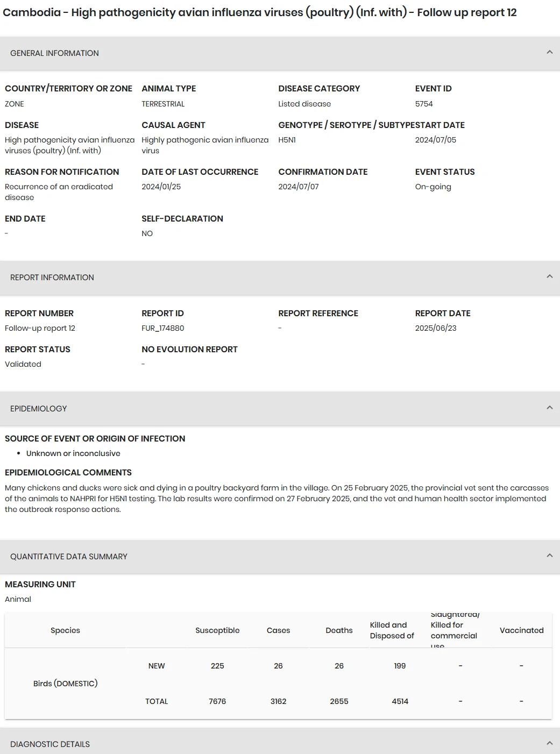Select the Vaccinated column header
This screenshot has height=754, width=560.
coord(521,630)
